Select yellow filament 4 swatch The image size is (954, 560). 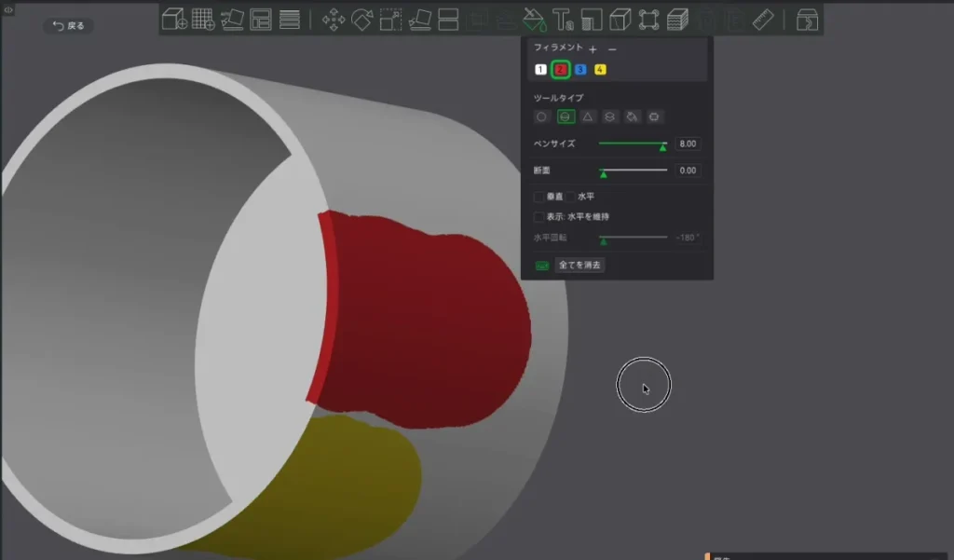click(x=600, y=69)
